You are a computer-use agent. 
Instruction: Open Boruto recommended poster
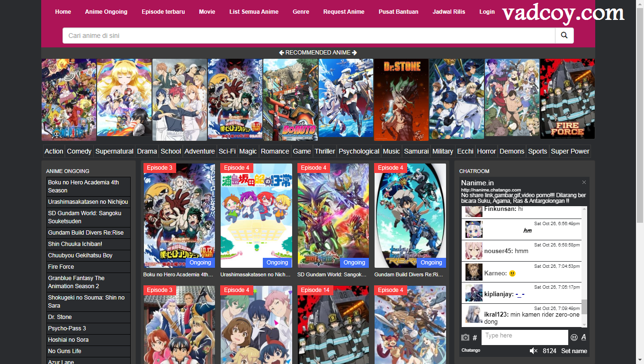[x=291, y=100]
